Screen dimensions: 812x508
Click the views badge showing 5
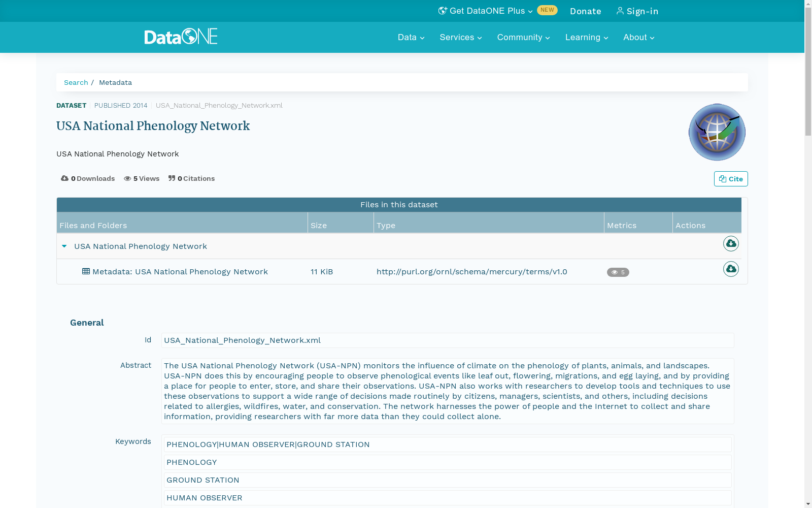pyautogui.click(x=618, y=272)
